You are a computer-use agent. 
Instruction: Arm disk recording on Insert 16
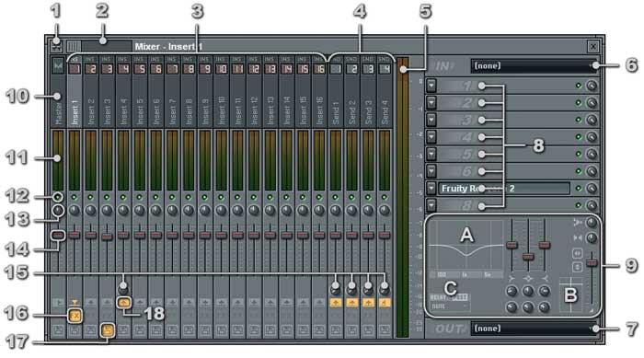click(319, 329)
